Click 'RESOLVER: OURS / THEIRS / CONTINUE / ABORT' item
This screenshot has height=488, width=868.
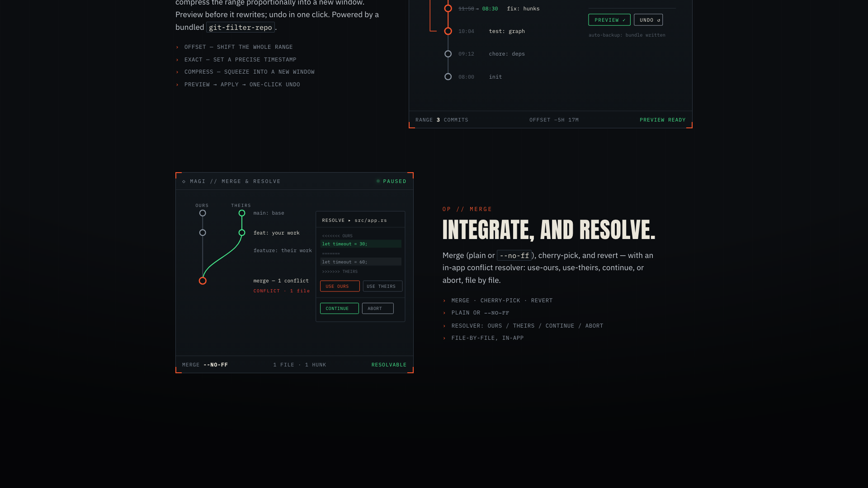click(528, 326)
